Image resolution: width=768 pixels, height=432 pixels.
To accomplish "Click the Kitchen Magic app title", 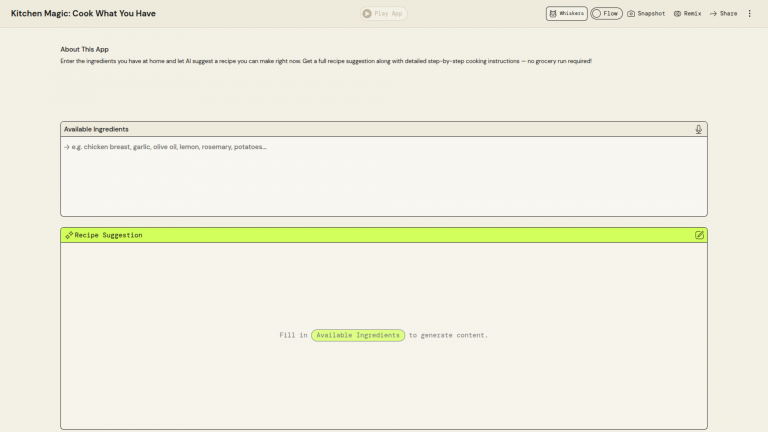I will (x=83, y=14).
